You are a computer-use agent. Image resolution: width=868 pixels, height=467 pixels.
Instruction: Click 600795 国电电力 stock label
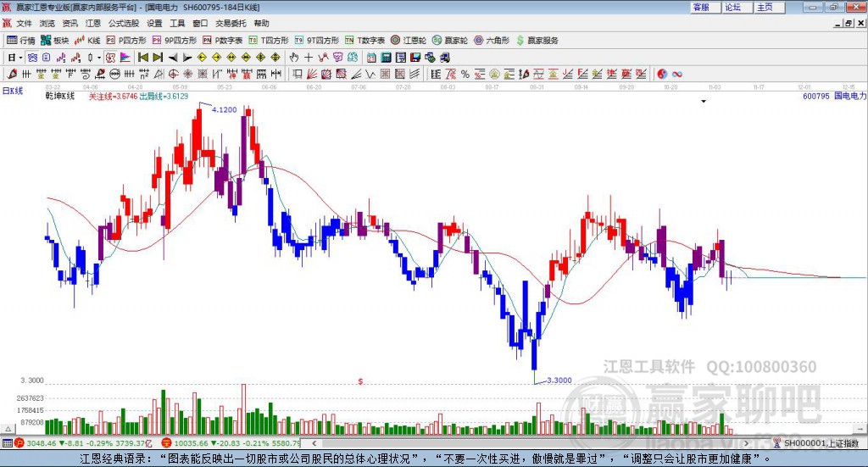834,97
